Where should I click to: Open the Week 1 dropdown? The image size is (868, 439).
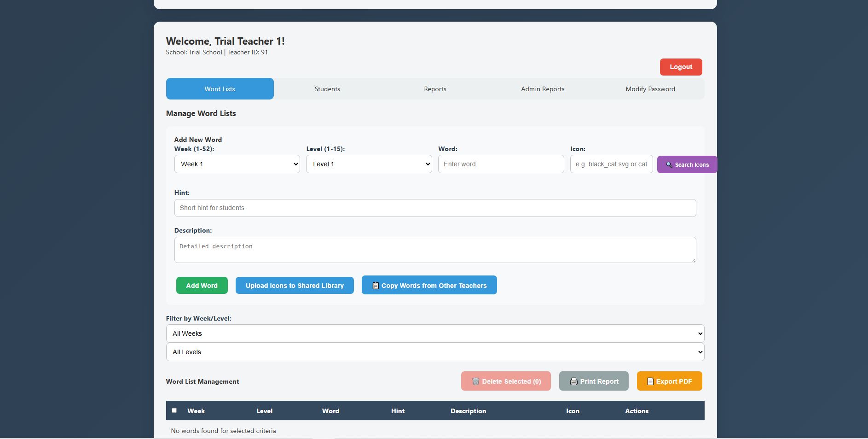pos(237,164)
